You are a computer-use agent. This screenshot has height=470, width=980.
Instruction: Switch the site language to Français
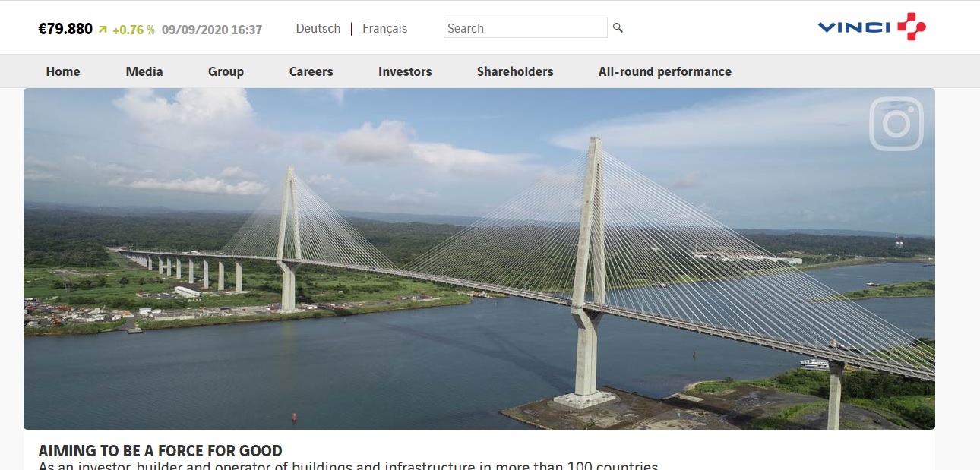pos(385,28)
